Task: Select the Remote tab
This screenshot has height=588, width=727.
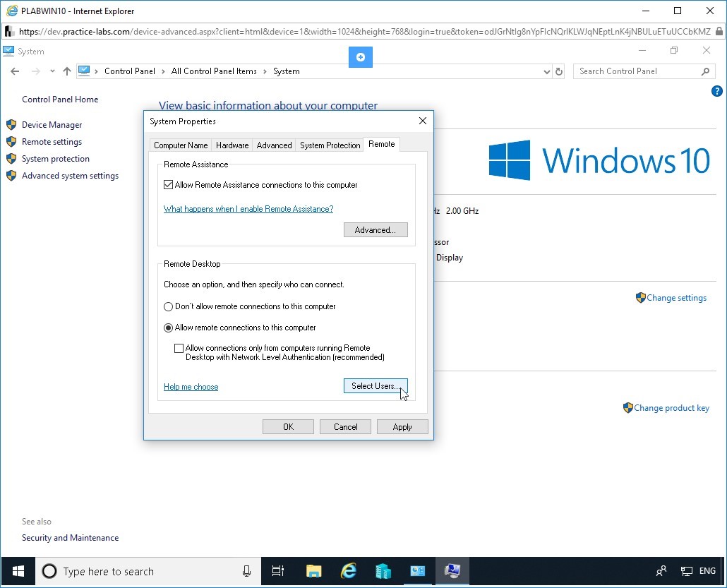Action: (382, 144)
